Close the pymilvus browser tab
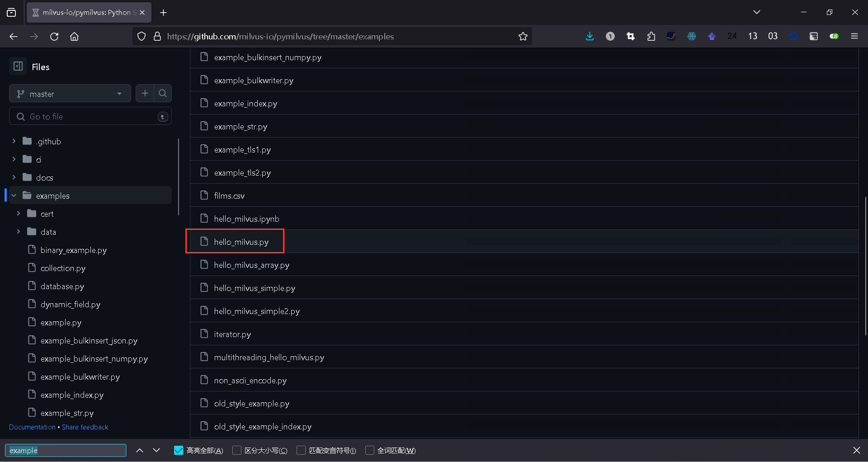Viewport: 868px width, 462px height. point(142,13)
